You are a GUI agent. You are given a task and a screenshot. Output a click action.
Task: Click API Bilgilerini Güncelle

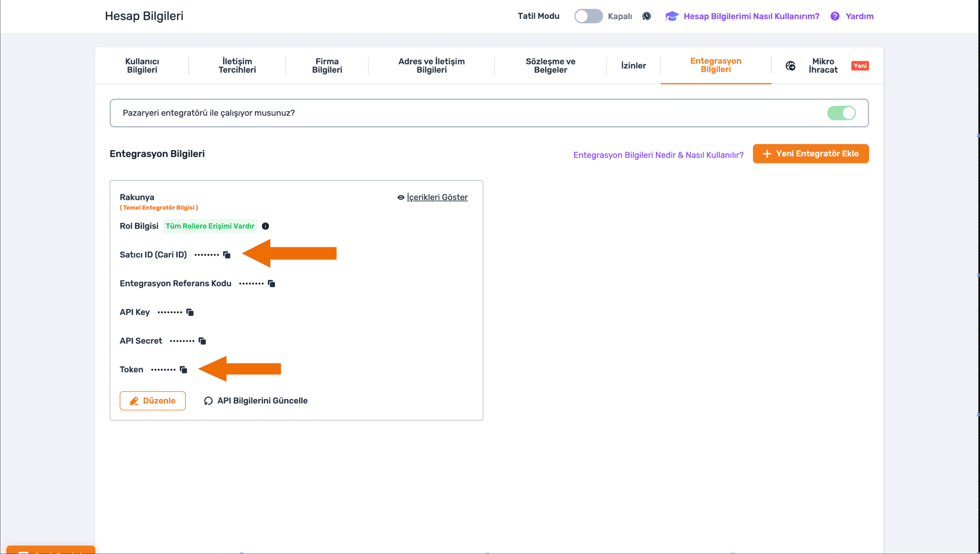[x=256, y=400]
